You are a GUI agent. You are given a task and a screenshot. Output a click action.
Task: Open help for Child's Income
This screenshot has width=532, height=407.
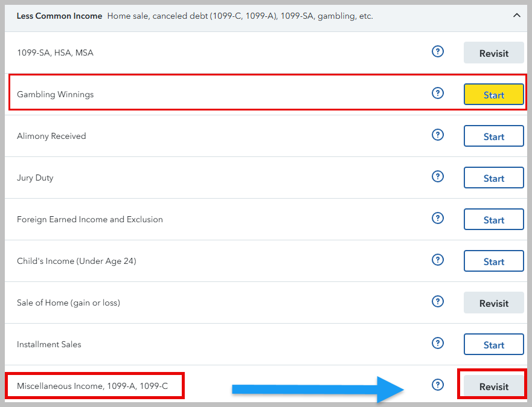pos(438,260)
